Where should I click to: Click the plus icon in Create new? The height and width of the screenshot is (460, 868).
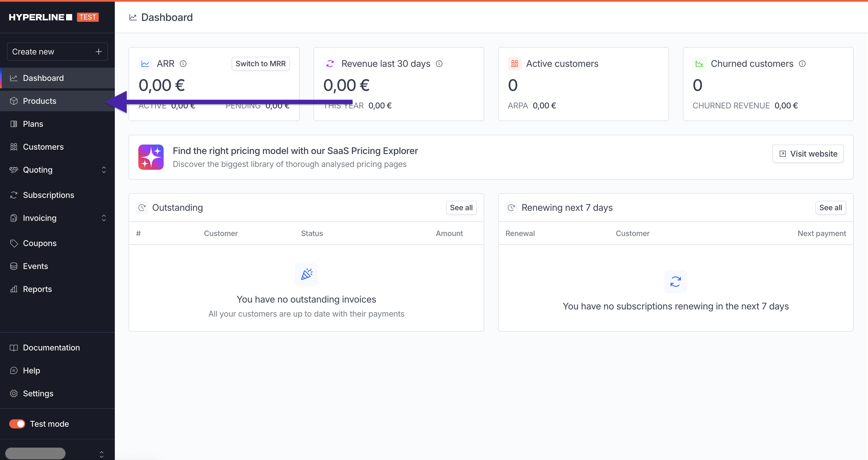pyautogui.click(x=98, y=52)
